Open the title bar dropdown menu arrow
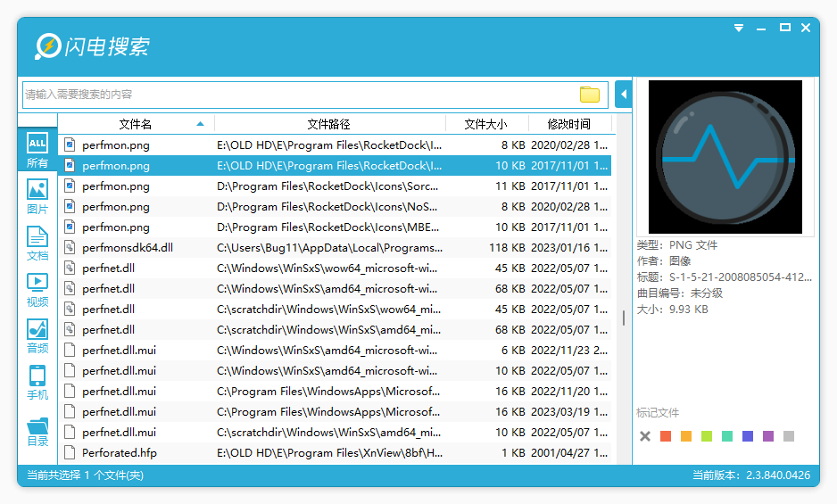 (x=739, y=29)
